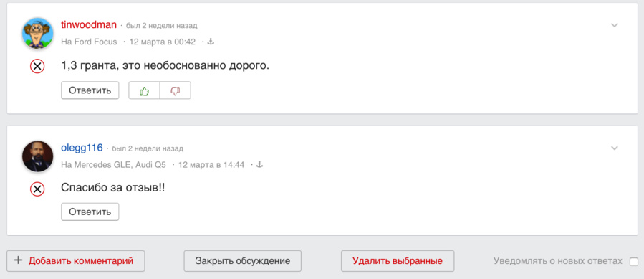Click the red X circle beside 'Спасибо за отзыв!!'
Image resolution: width=644 pixels, height=279 pixels.
point(37,189)
